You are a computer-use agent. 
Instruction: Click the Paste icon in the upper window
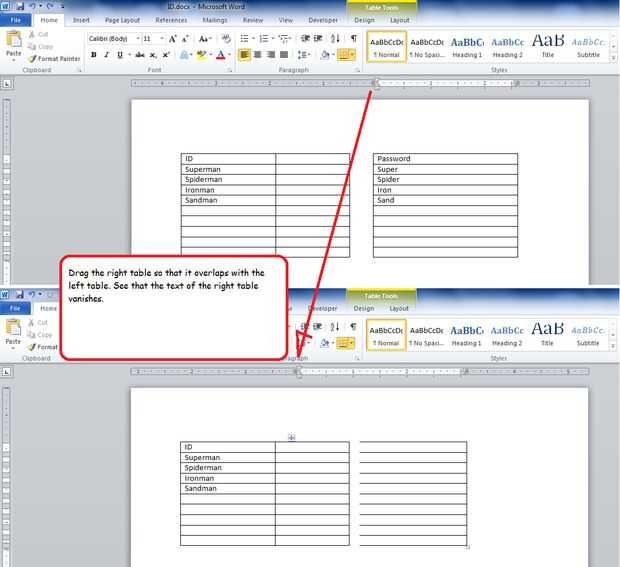(14, 39)
